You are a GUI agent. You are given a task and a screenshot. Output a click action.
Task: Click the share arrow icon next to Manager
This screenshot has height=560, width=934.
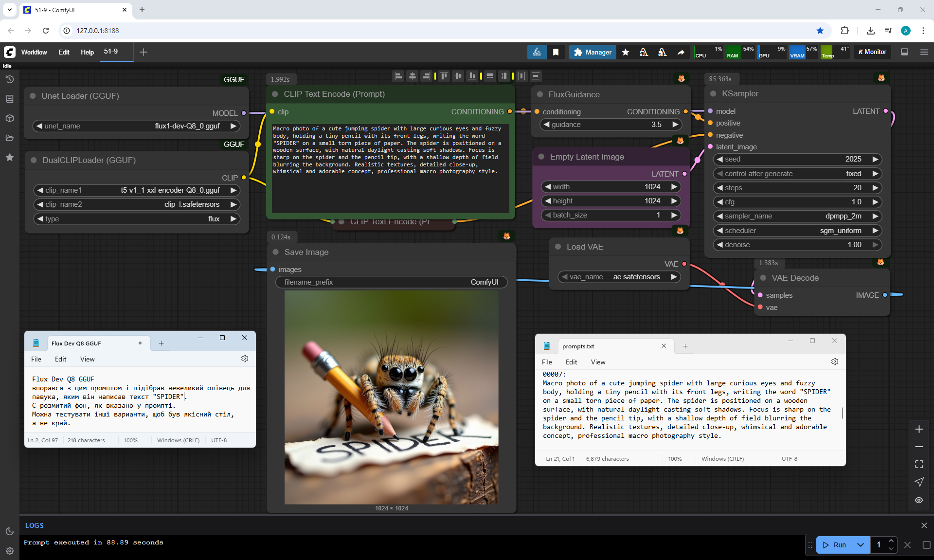681,52
